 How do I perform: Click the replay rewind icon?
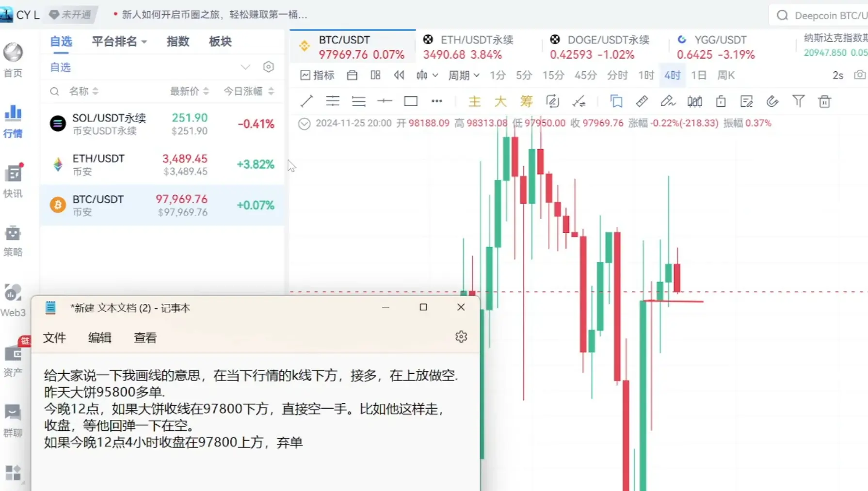coord(399,75)
